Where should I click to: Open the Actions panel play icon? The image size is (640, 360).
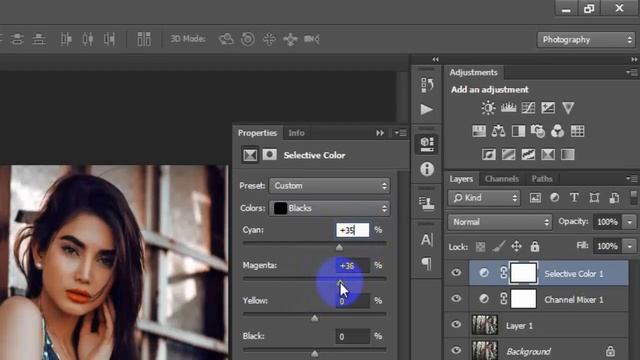(427, 109)
